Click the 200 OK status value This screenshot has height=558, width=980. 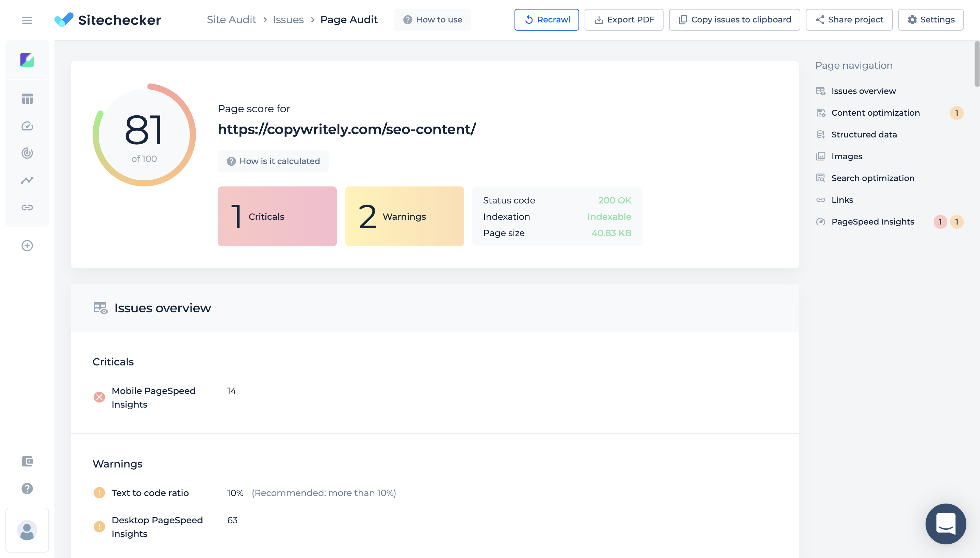(x=614, y=200)
